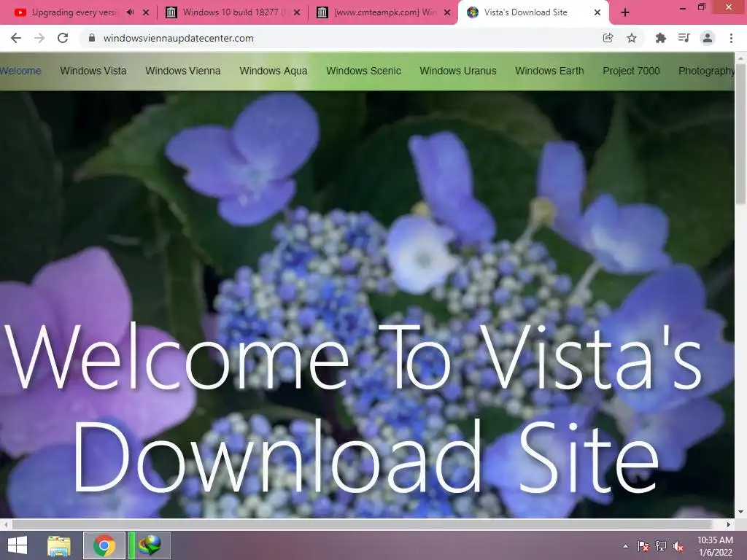Mute the audio icon on the YouTube tab
The image size is (747, 560).
click(x=130, y=12)
